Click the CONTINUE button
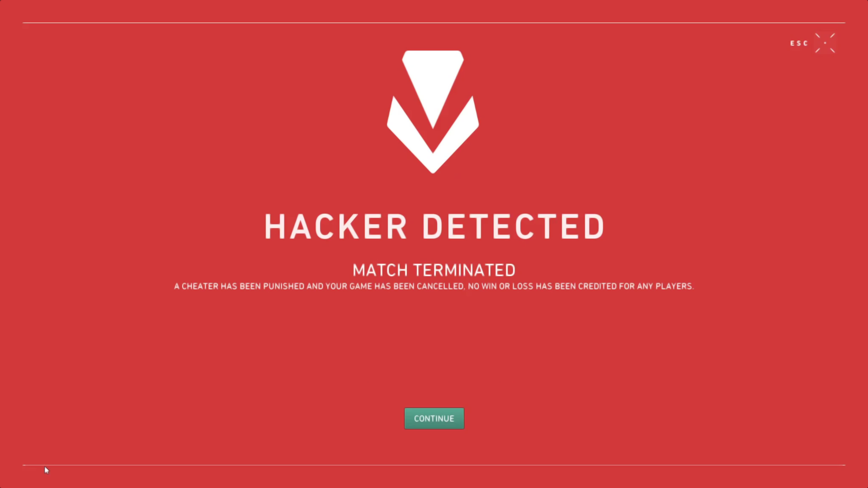 pyautogui.click(x=434, y=418)
